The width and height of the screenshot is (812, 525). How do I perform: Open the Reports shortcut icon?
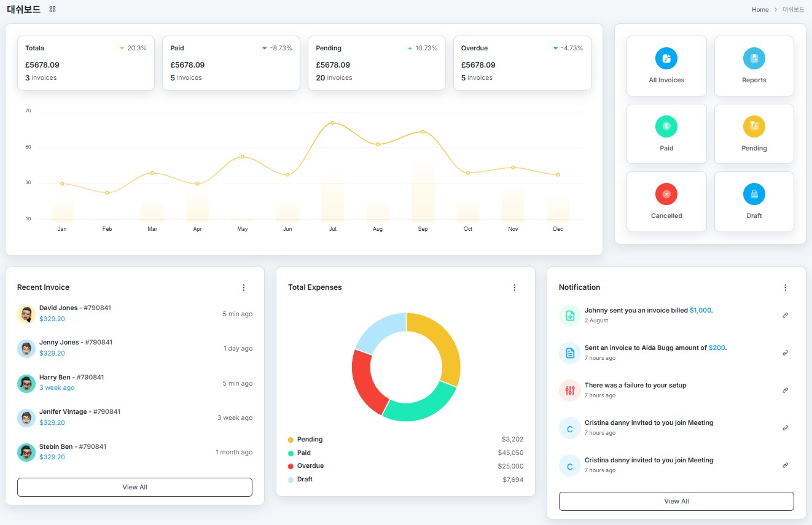[x=754, y=58]
